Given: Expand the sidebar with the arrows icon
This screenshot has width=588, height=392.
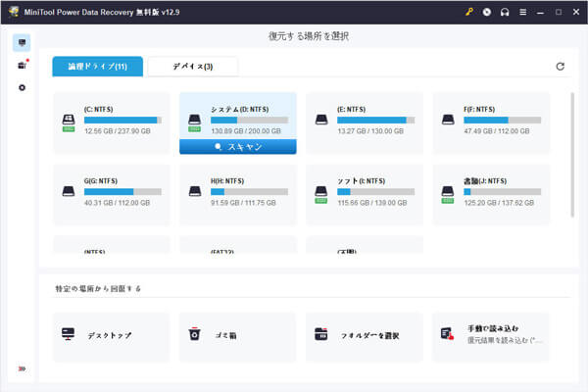Looking at the screenshot, I should coord(22,368).
